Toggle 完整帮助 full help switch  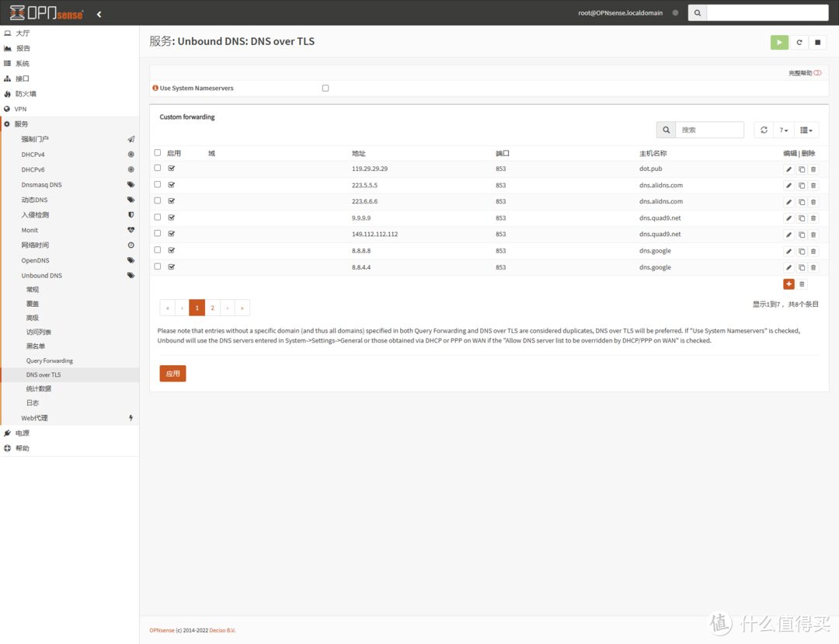(817, 73)
